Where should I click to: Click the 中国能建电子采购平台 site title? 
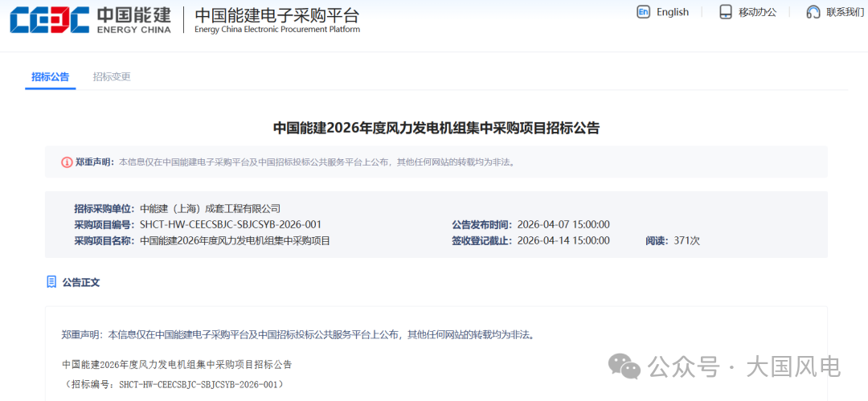coord(276,15)
